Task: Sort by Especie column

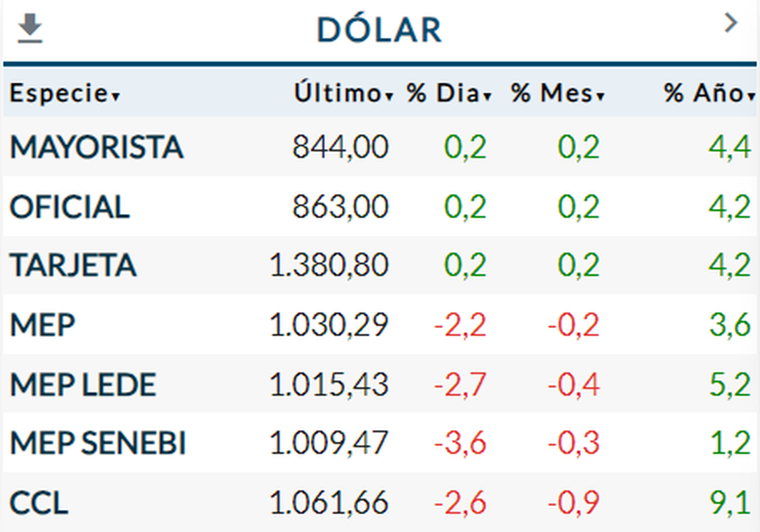Action: click(x=65, y=94)
